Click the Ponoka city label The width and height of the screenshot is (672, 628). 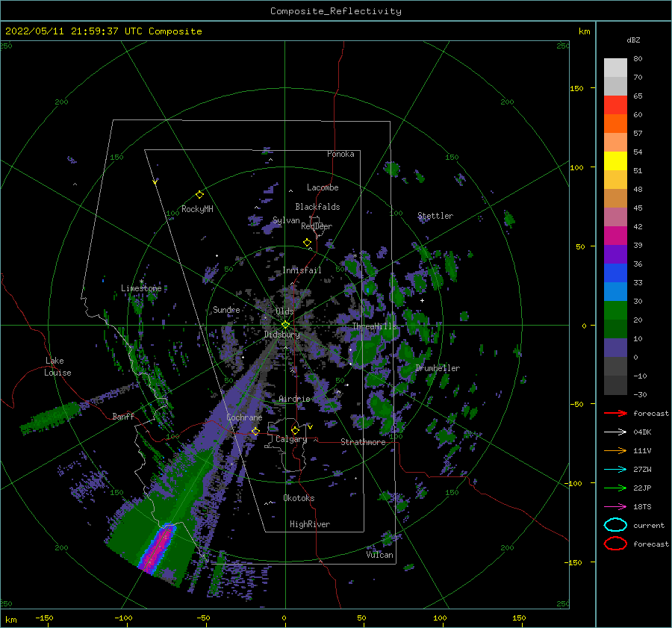pos(340,154)
